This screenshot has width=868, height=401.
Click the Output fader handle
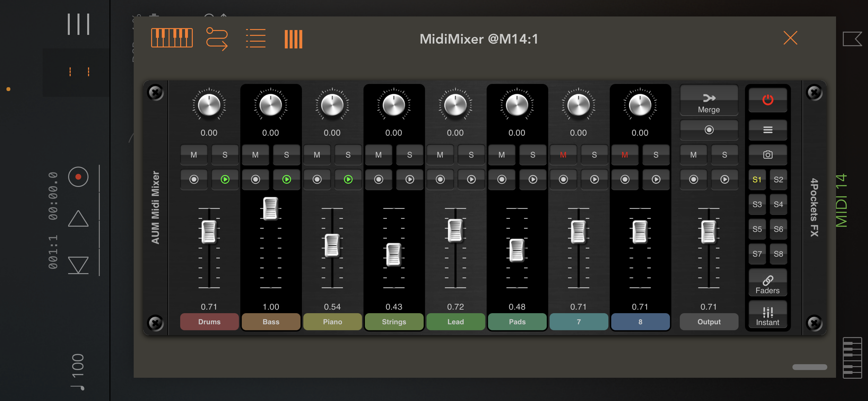[708, 231]
